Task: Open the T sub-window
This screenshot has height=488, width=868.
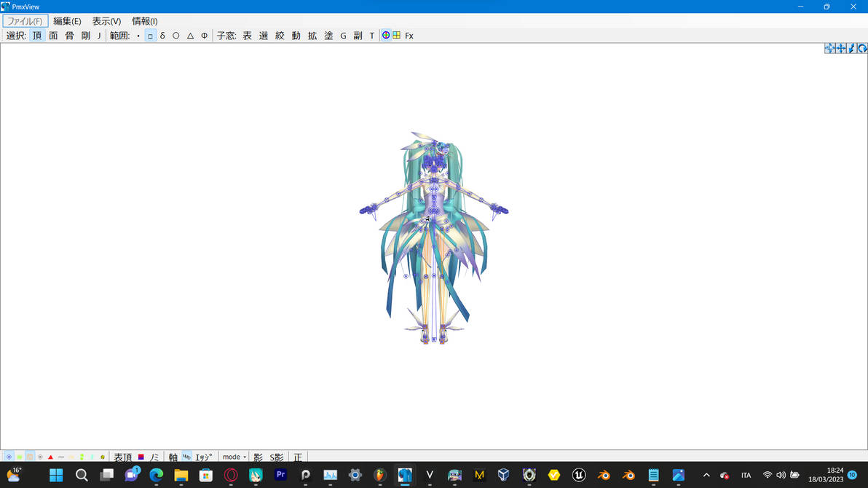Action: point(372,36)
